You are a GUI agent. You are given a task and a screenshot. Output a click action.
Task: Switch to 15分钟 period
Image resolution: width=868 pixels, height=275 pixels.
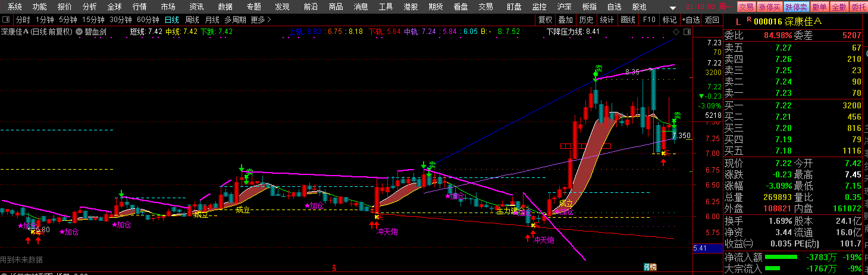pyautogui.click(x=93, y=20)
